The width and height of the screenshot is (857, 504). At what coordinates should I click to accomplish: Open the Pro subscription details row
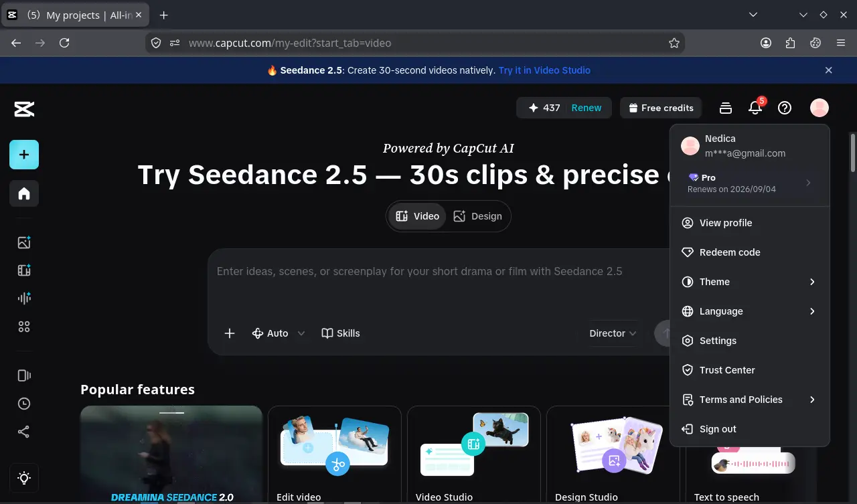749,183
